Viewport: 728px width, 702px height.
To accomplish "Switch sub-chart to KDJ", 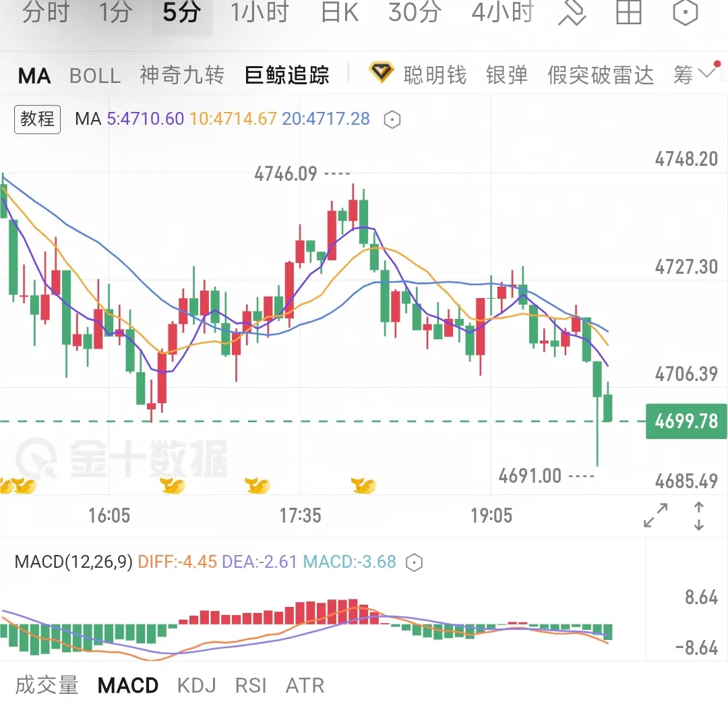I will tap(196, 685).
